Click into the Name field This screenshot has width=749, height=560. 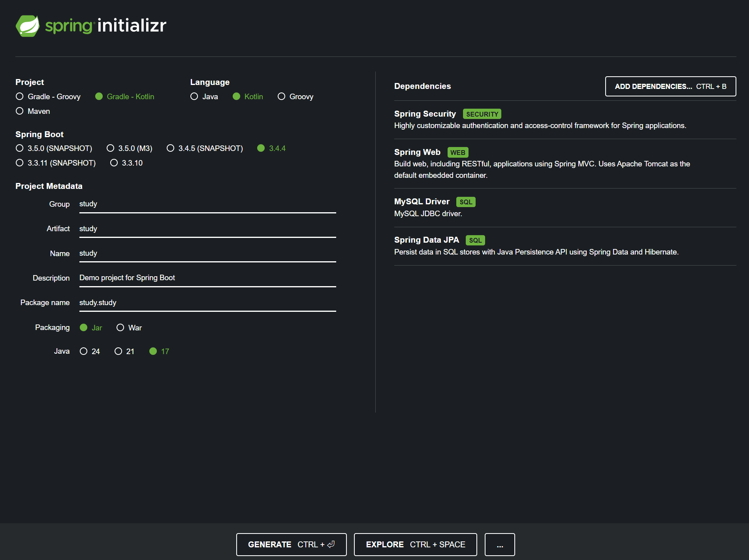(208, 253)
